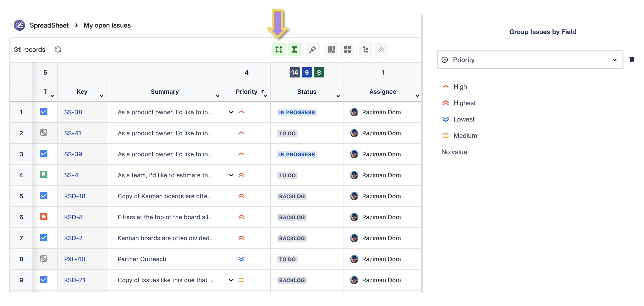Click the task type icon for SS-38

point(43,111)
